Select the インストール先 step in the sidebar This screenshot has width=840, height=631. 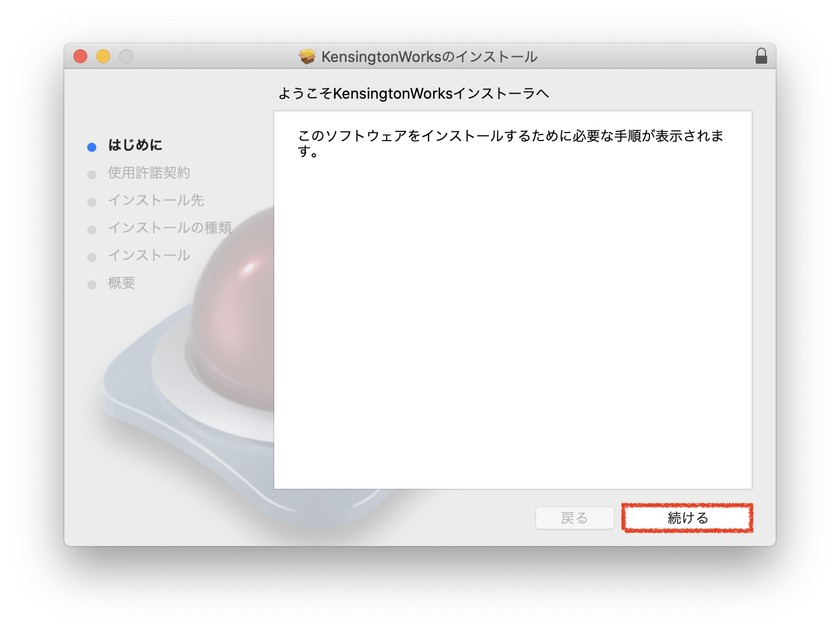[156, 200]
